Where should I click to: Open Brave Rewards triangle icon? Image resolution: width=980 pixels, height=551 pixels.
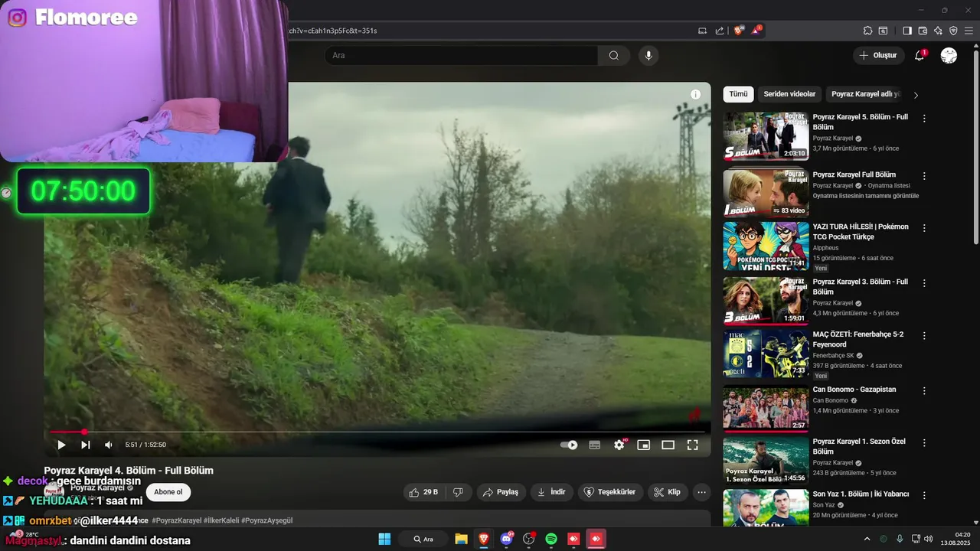pyautogui.click(x=756, y=31)
